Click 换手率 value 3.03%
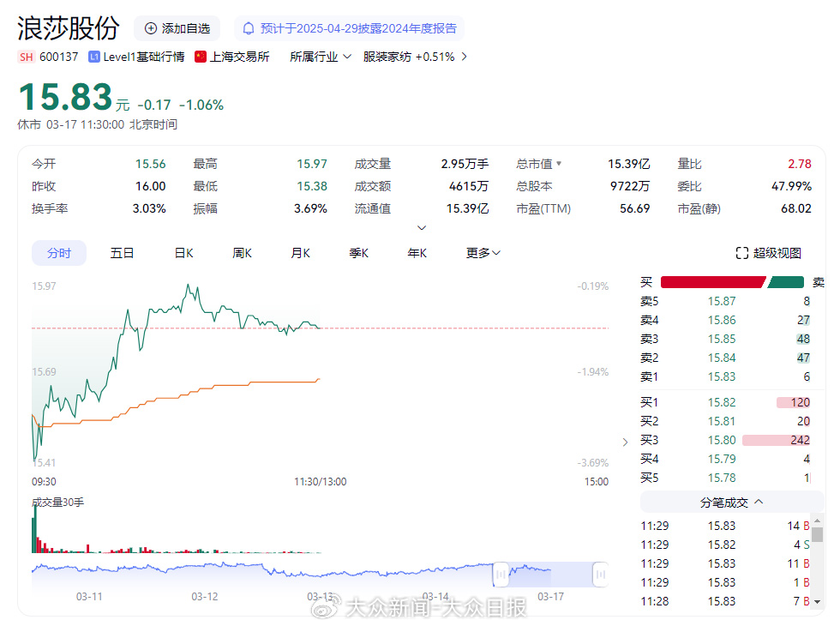 149,208
